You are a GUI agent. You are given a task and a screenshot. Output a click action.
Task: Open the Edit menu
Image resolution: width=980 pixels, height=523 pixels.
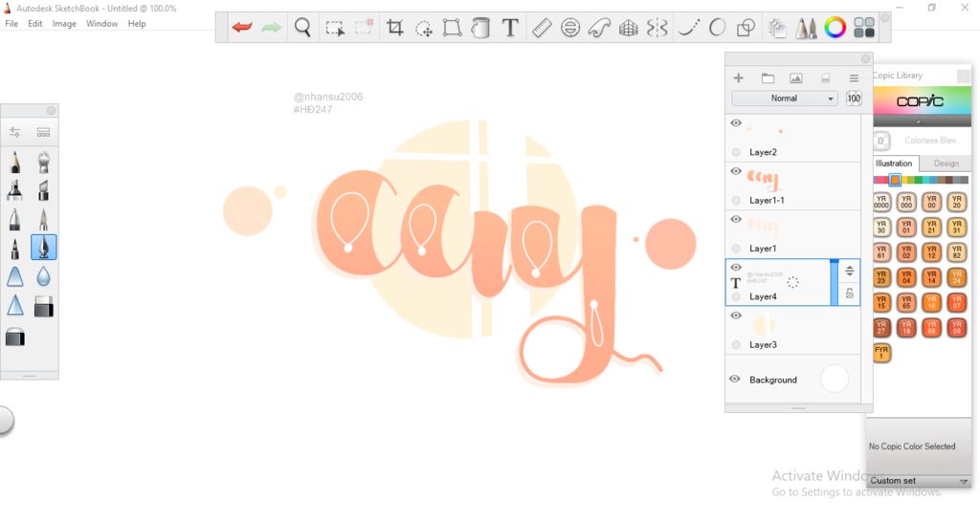[35, 24]
